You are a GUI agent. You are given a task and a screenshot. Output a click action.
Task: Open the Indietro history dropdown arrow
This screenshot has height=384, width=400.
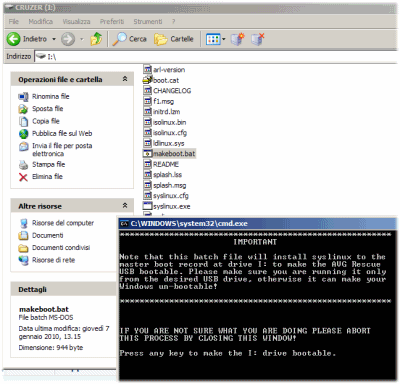point(54,39)
